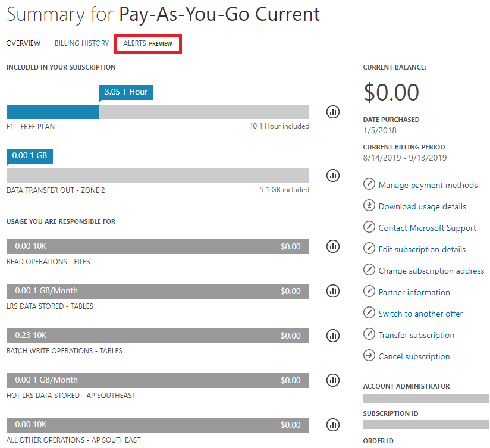Open chart icon for Batch Write Operations - Tables
This screenshot has height=448, width=490.
pos(333,336)
